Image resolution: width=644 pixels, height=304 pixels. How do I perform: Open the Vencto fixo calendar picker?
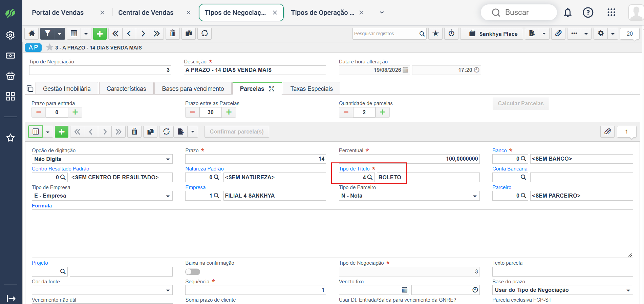tap(404, 290)
